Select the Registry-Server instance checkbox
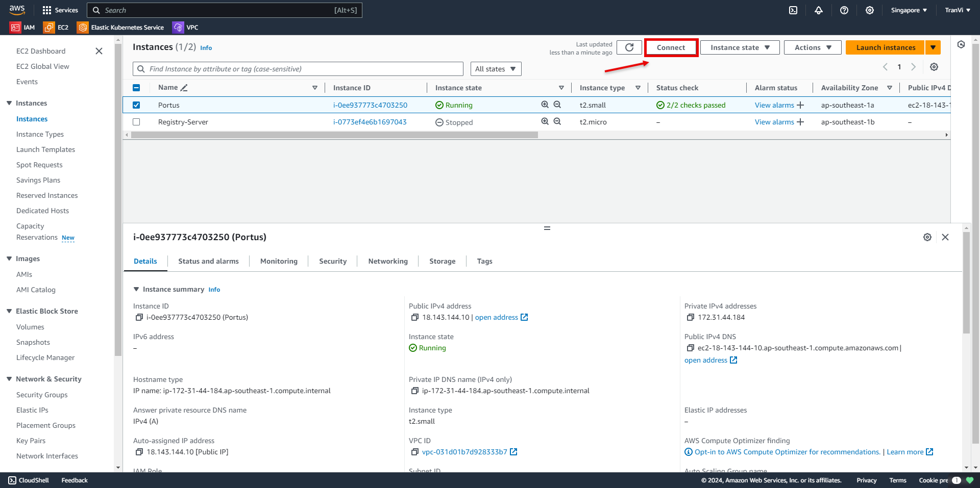This screenshot has height=488, width=980. click(x=136, y=122)
